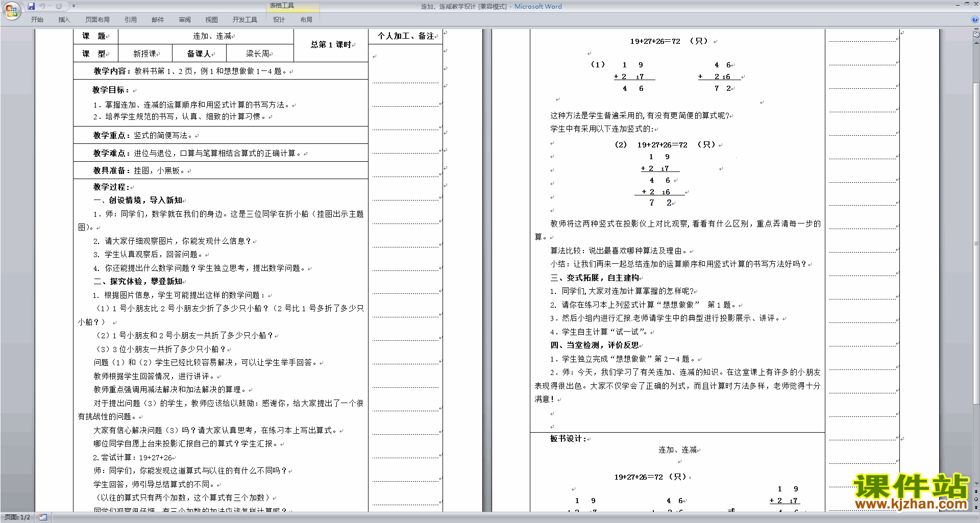The image size is (980, 523).
Task: Click the Redo icon
Action: 59,6
